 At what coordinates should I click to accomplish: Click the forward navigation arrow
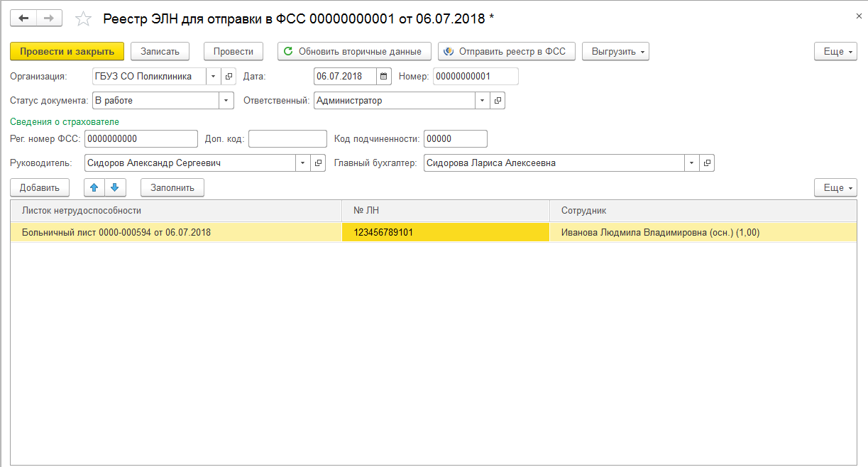49,18
